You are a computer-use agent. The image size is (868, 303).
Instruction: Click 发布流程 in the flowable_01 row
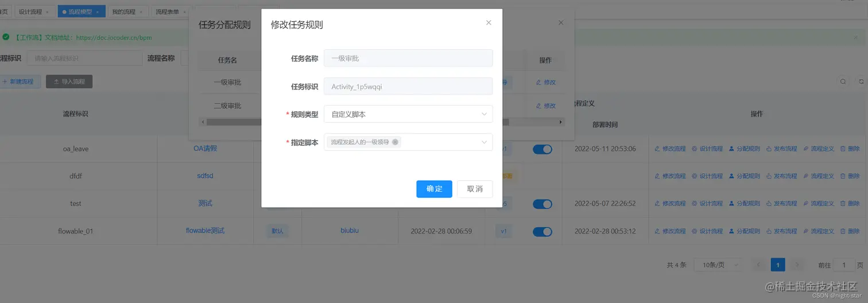(x=781, y=231)
